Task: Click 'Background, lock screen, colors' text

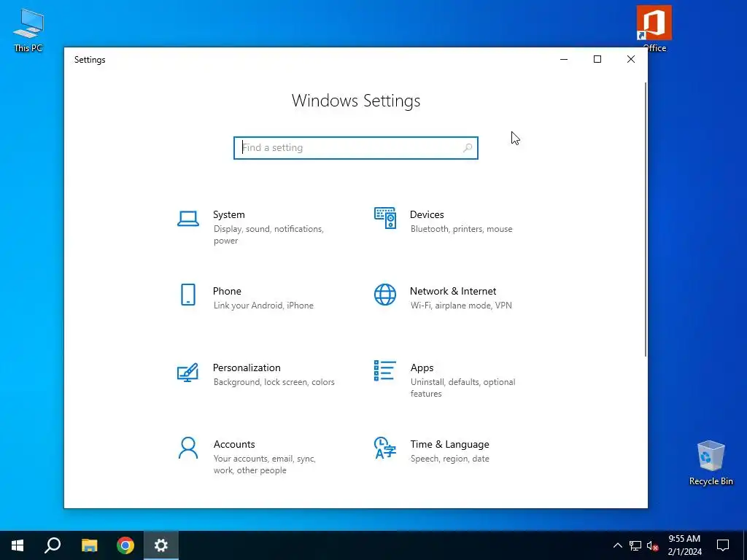Action: pos(274,382)
